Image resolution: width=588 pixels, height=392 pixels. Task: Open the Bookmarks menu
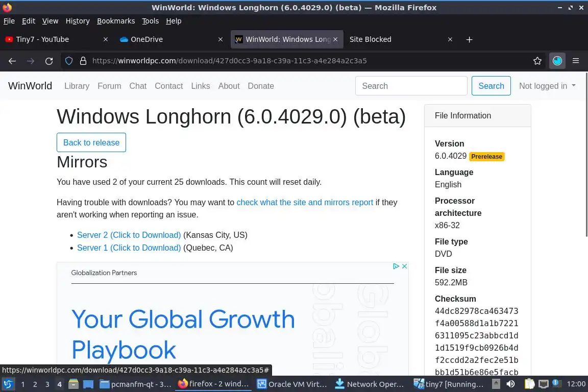point(116,21)
